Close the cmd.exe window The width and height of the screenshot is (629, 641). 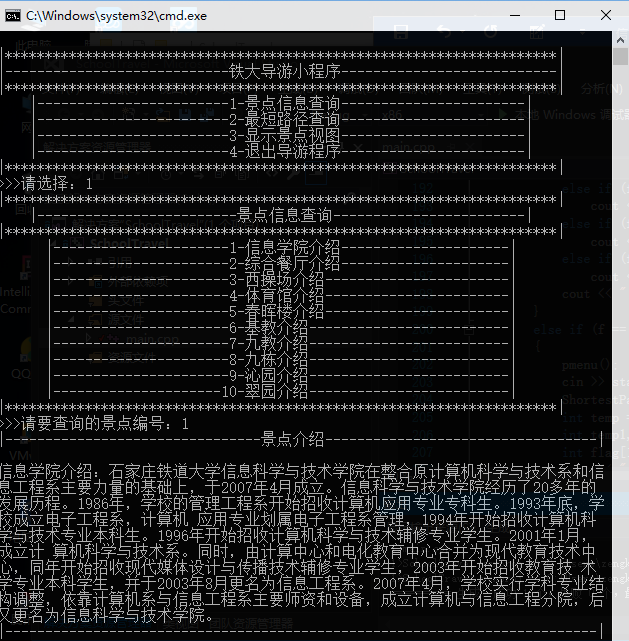tap(606, 16)
